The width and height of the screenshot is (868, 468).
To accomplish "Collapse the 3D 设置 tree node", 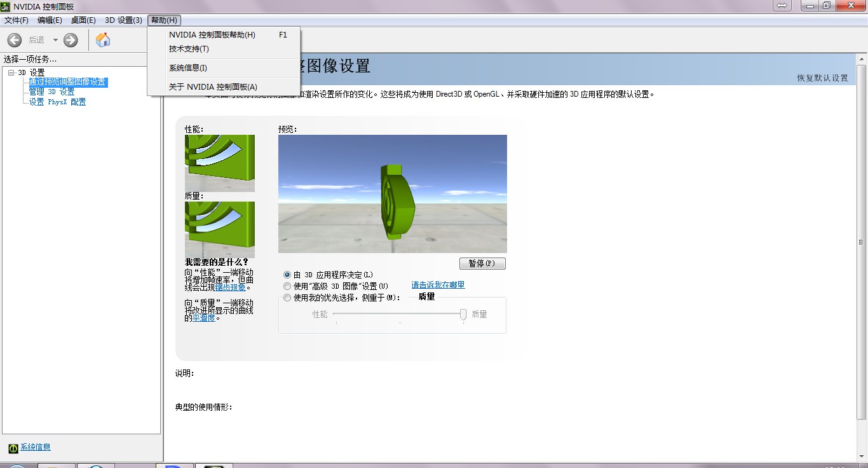I will tap(11, 73).
